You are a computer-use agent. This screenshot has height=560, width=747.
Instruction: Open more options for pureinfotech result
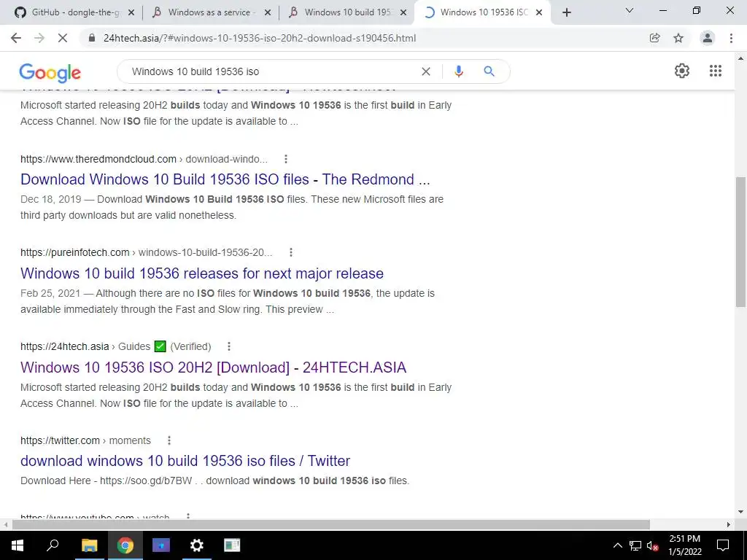point(290,252)
